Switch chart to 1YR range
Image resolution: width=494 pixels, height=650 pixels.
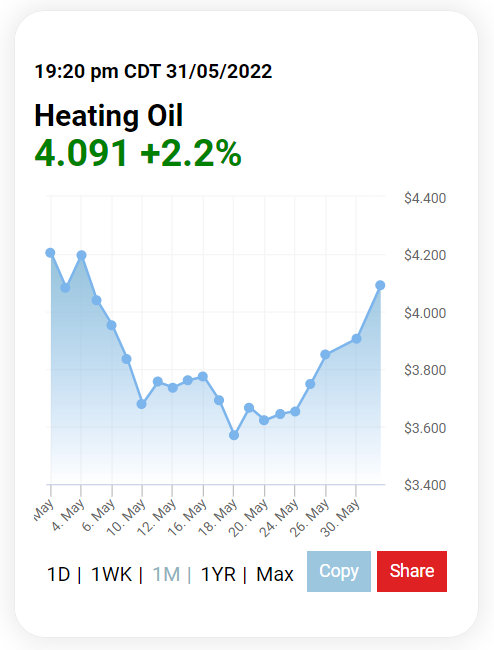(x=218, y=574)
